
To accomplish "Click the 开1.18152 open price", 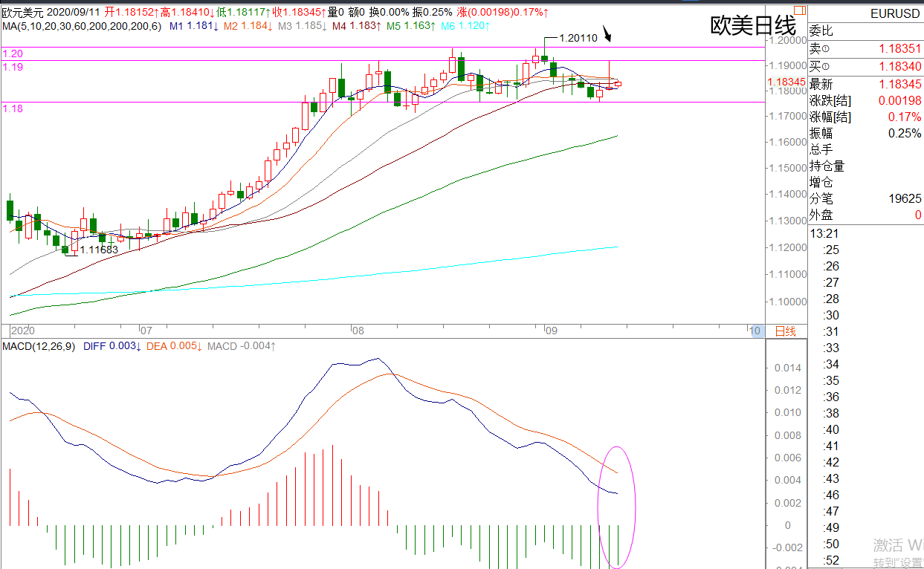I will point(132,13).
